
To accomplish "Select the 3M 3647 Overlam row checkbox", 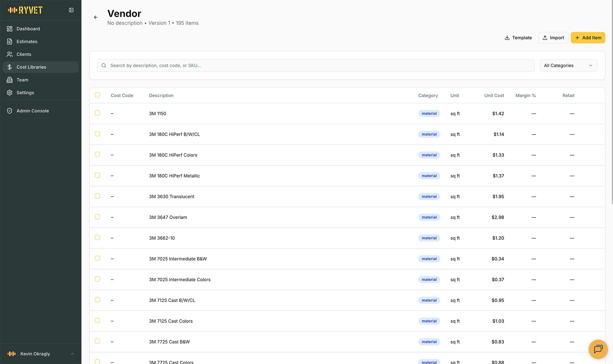I will tap(97, 217).
